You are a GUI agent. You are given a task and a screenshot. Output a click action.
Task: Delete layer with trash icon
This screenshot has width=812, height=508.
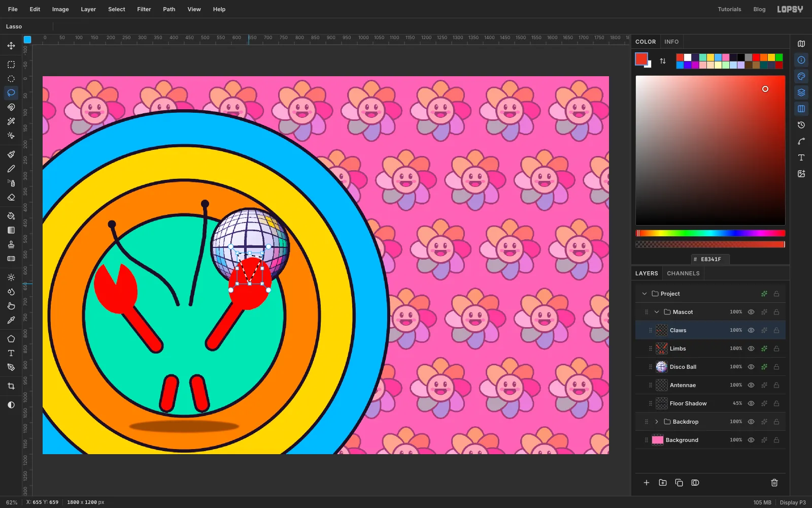click(774, 483)
